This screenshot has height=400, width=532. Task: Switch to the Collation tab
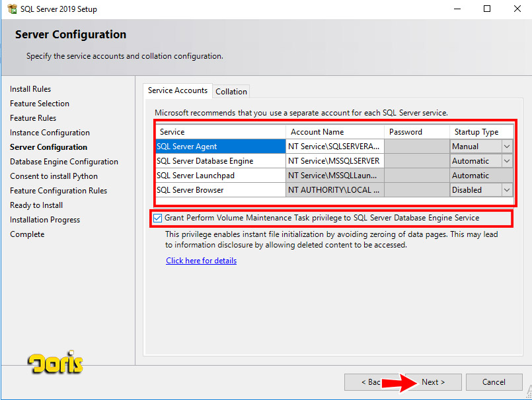231,92
